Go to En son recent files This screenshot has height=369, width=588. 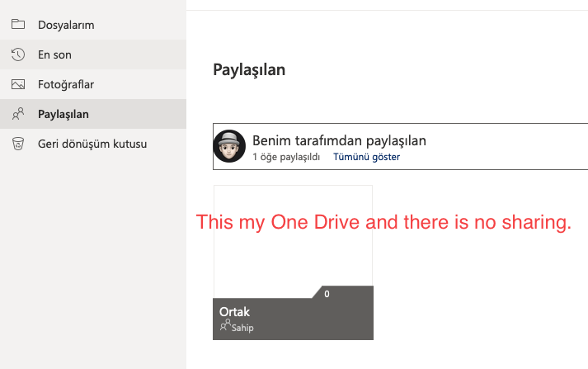pyautogui.click(x=93, y=54)
